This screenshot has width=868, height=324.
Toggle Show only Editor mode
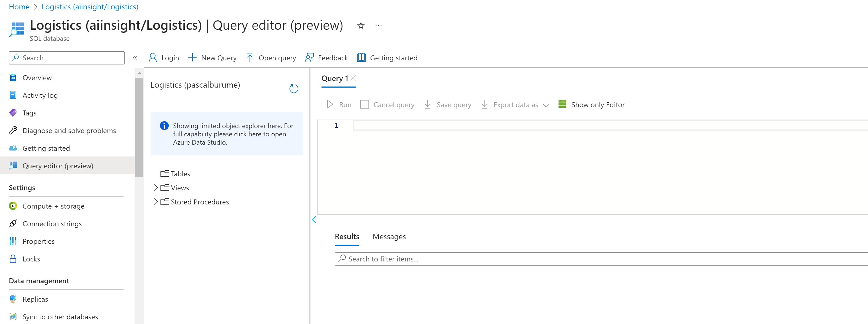592,104
